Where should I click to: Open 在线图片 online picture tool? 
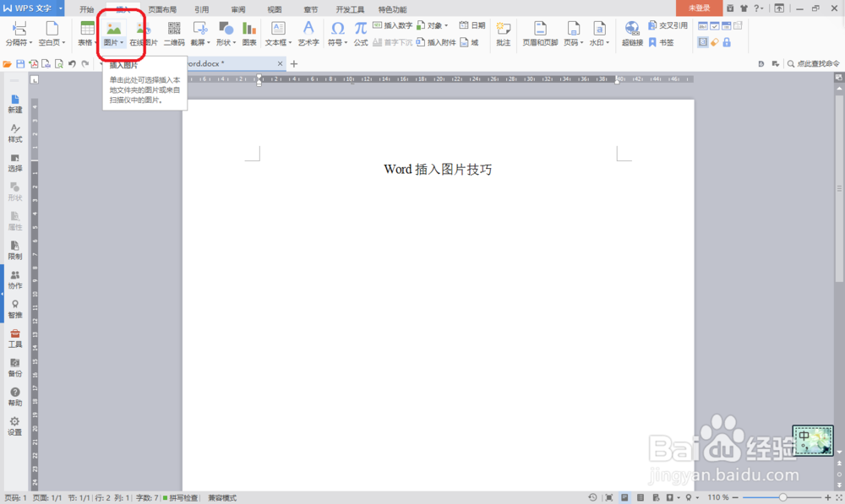pos(144,34)
